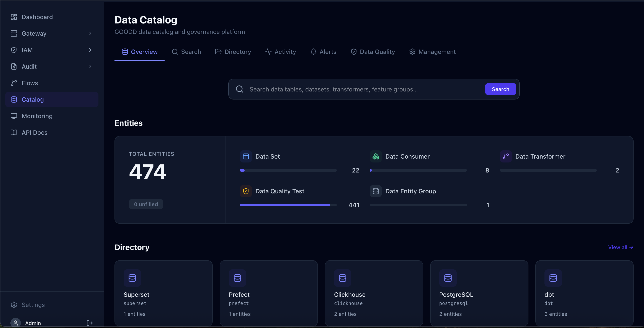Click the Monitoring icon in sidebar
Screen dimensions: 644x328
coord(14,116)
